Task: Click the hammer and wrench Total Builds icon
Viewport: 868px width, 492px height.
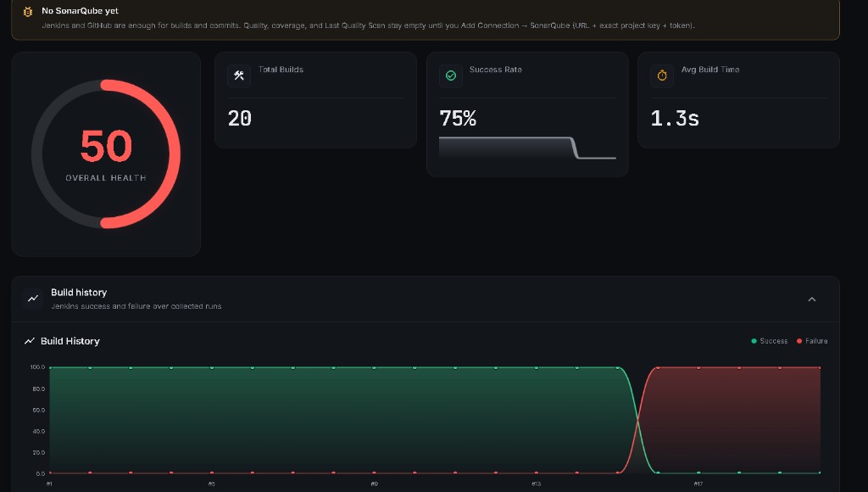Action: coord(239,75)
